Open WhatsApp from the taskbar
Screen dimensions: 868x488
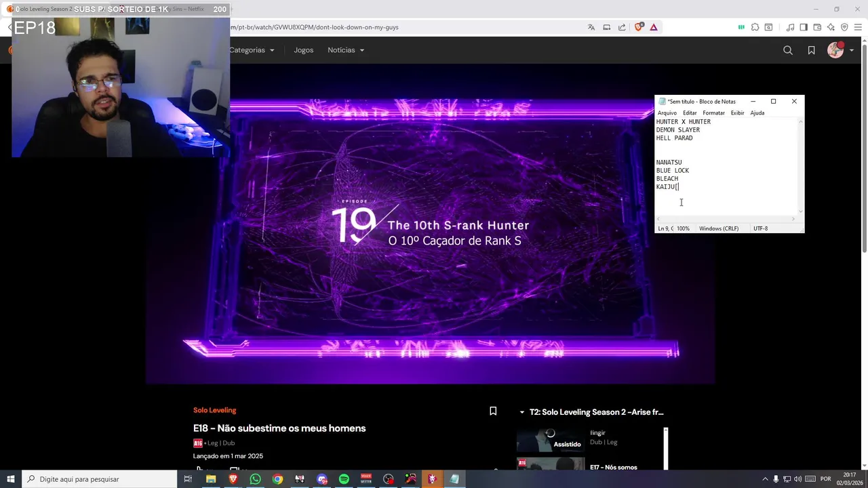(x=255, y=479)
